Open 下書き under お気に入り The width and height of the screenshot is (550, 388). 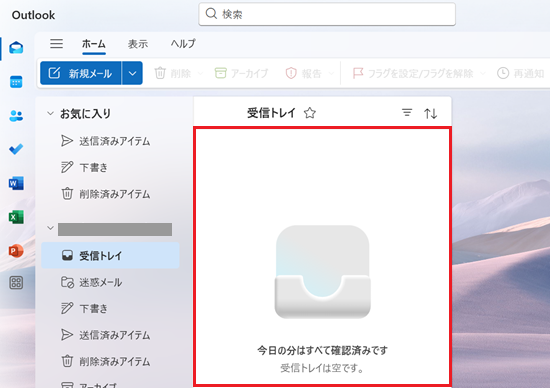coord(110,167)
